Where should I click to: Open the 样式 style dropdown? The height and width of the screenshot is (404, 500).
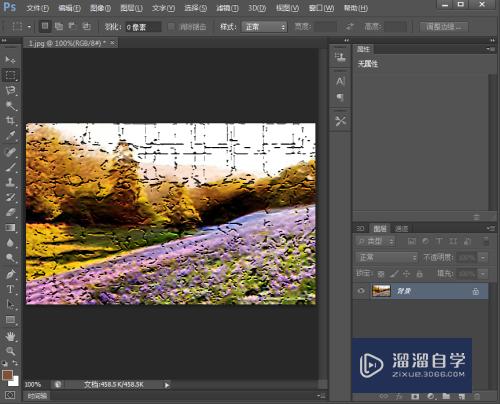coord(264,27)
